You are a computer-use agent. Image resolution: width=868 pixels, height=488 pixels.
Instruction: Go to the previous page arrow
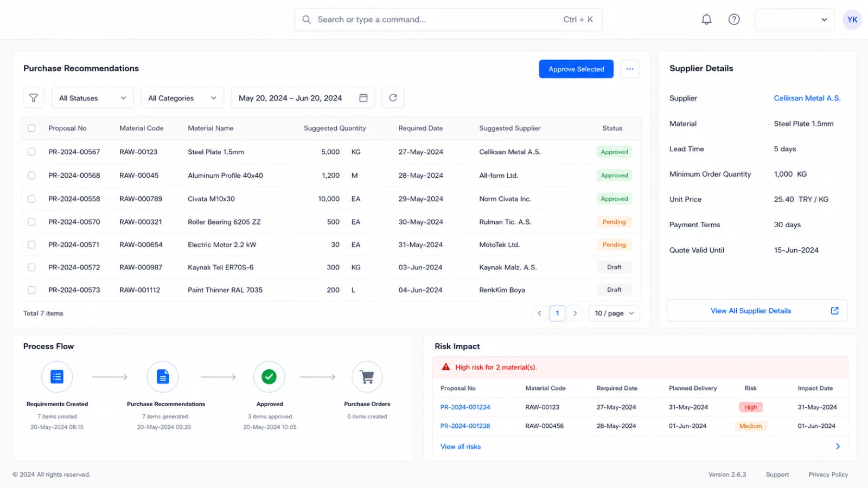tap(539, 313)
